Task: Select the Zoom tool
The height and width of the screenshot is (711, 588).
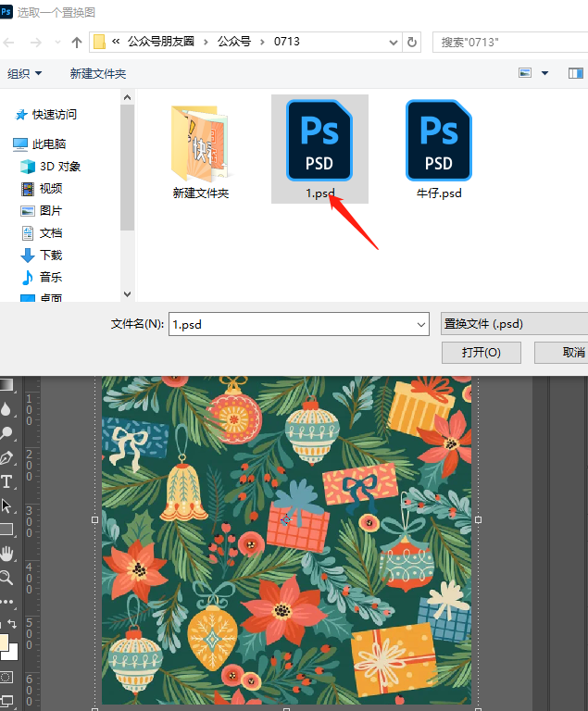Action: tap(6, 578)
